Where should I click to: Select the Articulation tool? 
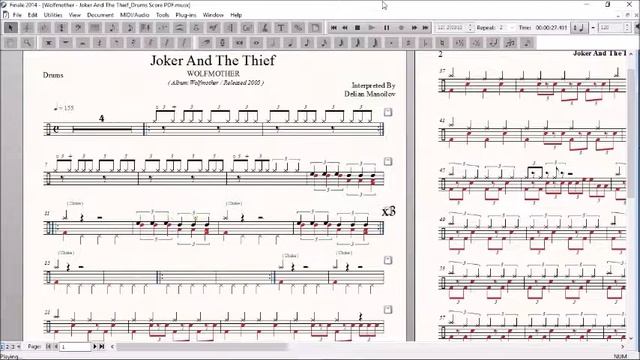pos(196,28)
